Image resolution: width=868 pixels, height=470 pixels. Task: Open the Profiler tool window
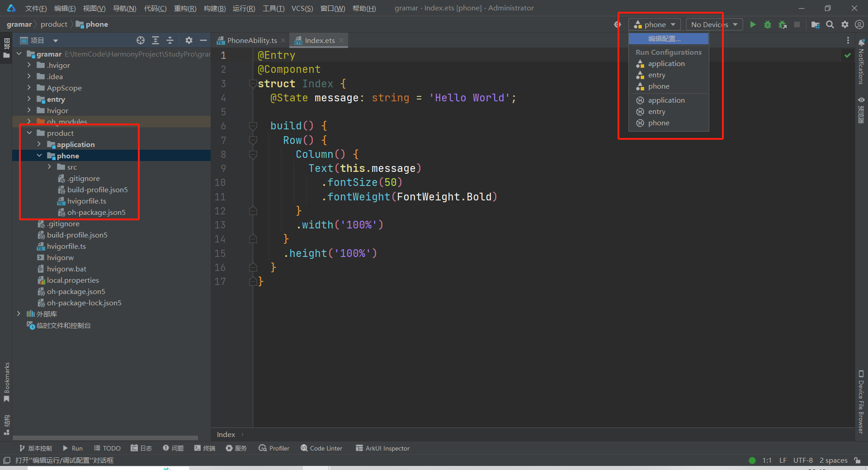click(x=274, y=448)
